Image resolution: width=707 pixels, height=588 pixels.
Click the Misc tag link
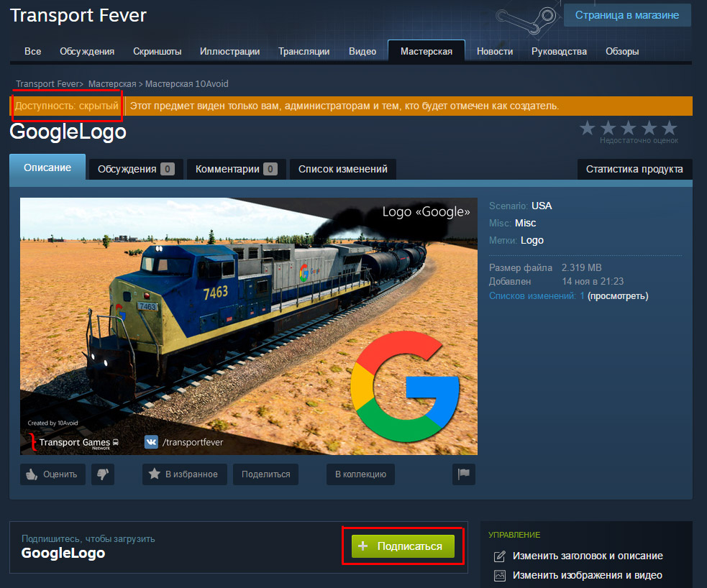click(x=525, y=223)
